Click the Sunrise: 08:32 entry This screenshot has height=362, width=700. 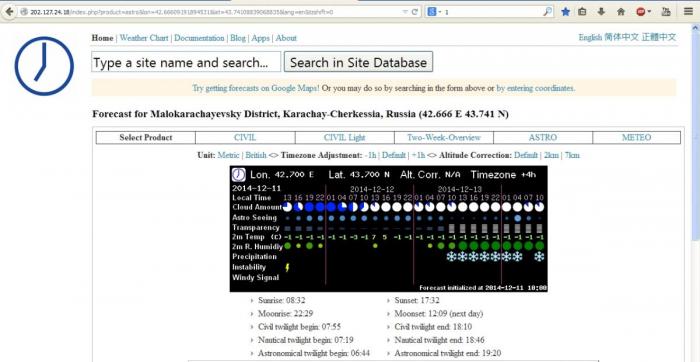point(282,300)
